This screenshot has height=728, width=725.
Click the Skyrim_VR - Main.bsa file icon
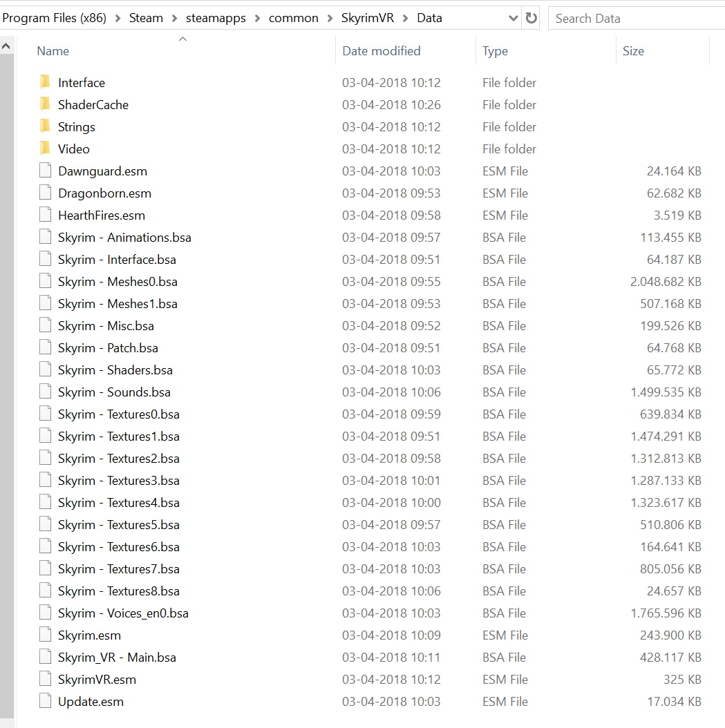pyautogui.click(x=45, y=657)
